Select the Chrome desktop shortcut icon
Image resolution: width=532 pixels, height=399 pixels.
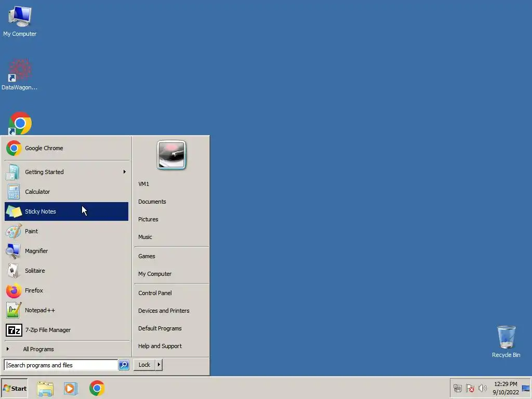(x=20, y=123)
